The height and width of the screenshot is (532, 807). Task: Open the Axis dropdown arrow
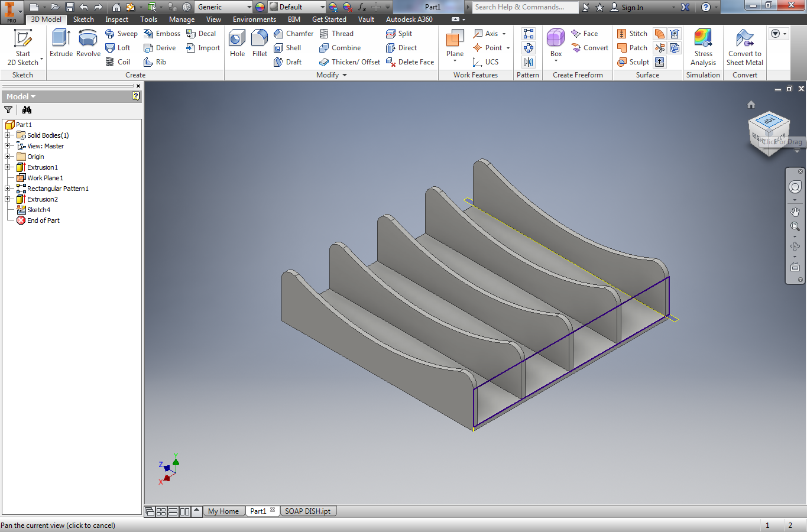pyautogui.click(x=504, y=34)
